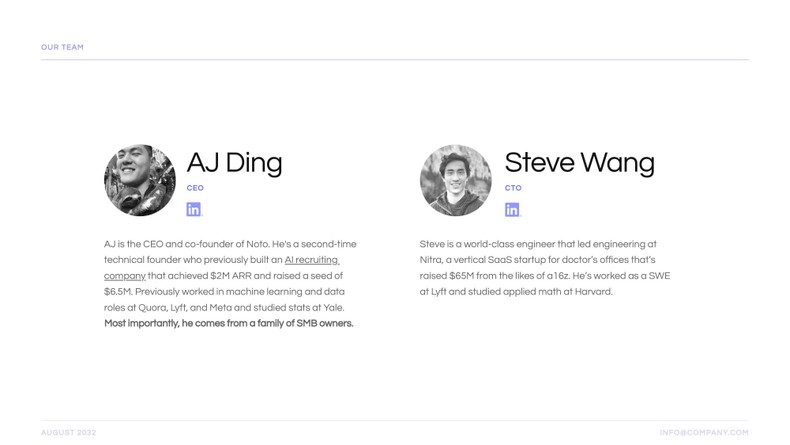
Task: Click "a16z" in Steve's bio
Action: coord(553,276)
